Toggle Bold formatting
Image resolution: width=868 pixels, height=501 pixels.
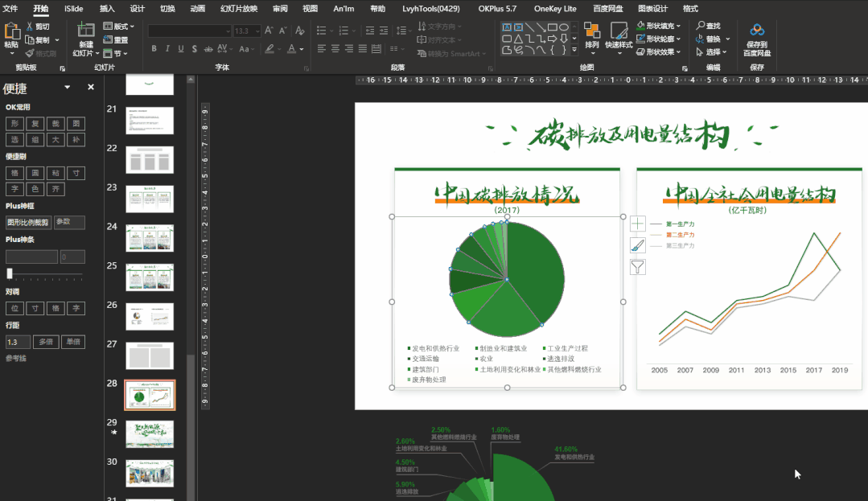click(x=154, y=49)
